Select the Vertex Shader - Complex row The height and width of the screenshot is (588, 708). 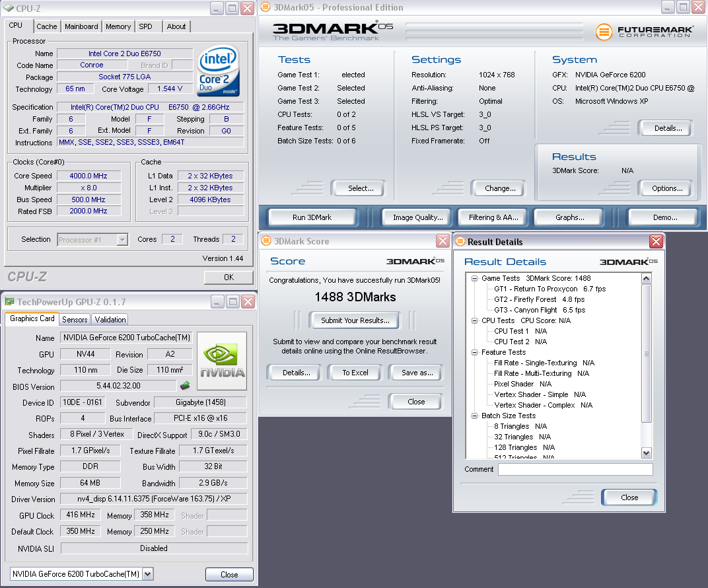[543, 405]
